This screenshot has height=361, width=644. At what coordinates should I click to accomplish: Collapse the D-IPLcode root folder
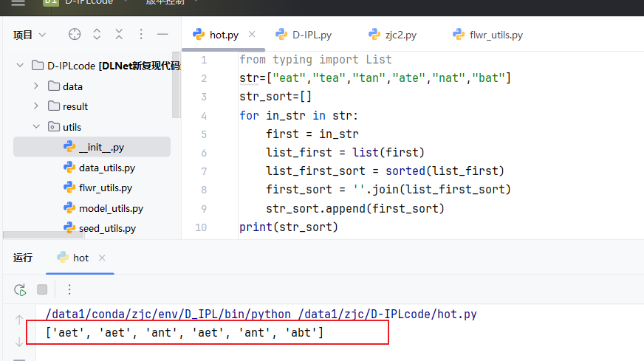click(20, 65)
